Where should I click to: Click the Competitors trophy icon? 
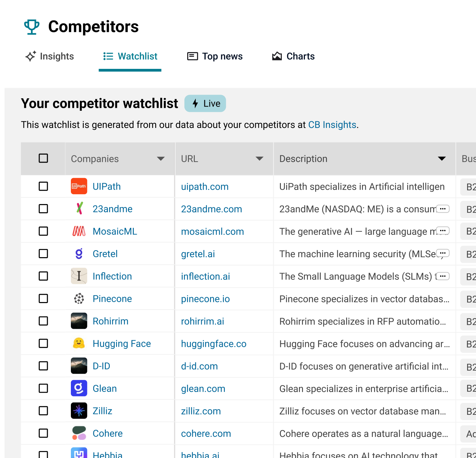coord(32,27)
